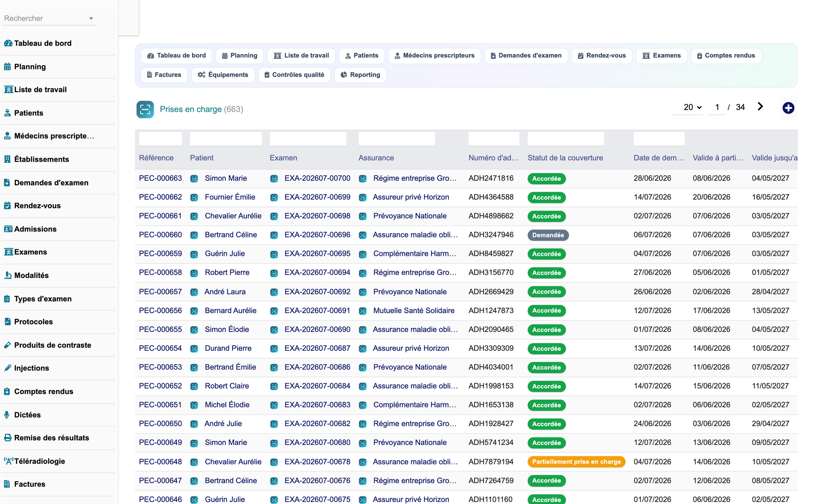Open Médecins prescripteurs in sidebar menu
This screenshot has height=504, width=815.
click(54, 136)
